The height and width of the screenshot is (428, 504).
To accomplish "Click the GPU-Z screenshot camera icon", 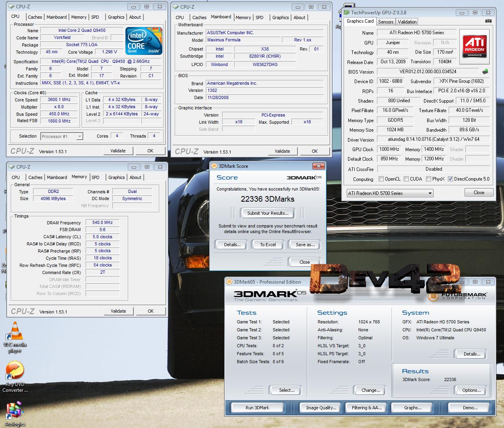I will (x=488, y=21).
